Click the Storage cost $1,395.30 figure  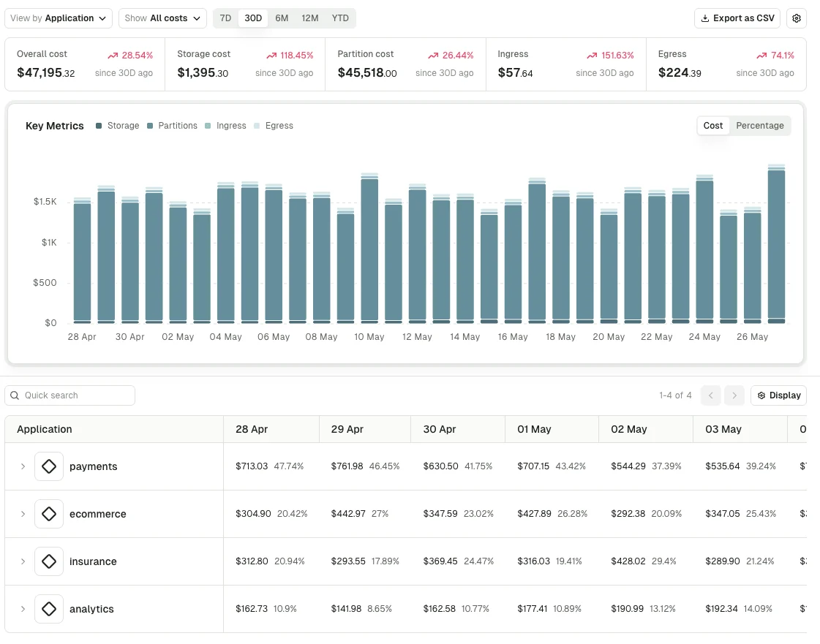203,72
